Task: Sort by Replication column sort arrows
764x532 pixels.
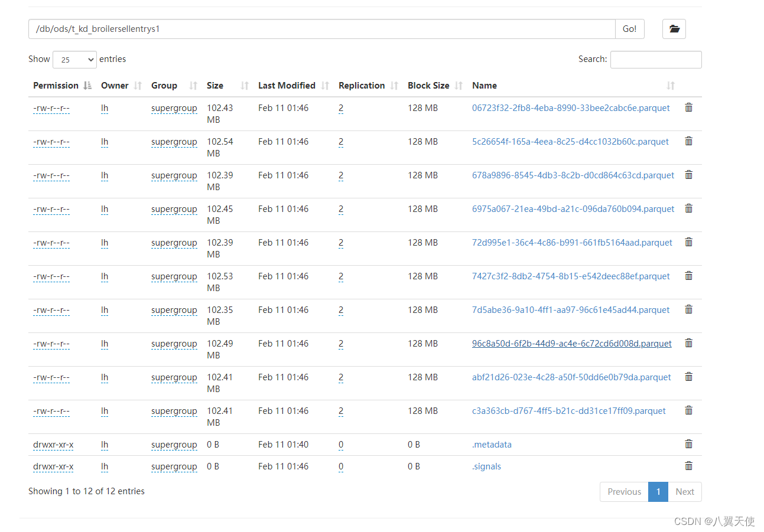Action: point(394,86)
